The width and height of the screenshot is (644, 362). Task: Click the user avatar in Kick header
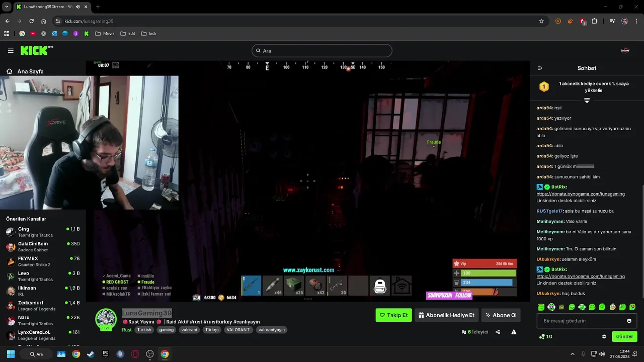pyautogui.click(x=625, y=51)
